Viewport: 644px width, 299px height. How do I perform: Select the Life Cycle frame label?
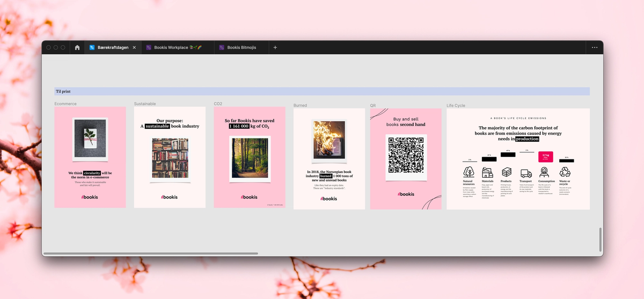click(456, 105)
